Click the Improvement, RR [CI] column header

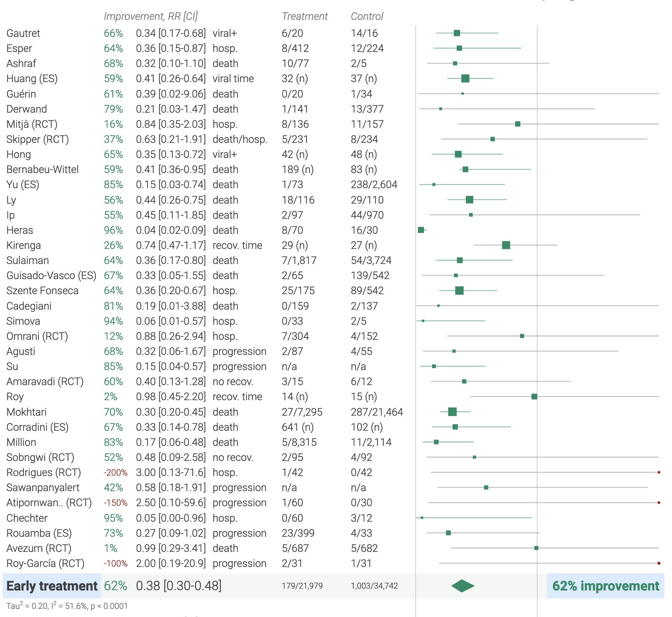point(151,16)
